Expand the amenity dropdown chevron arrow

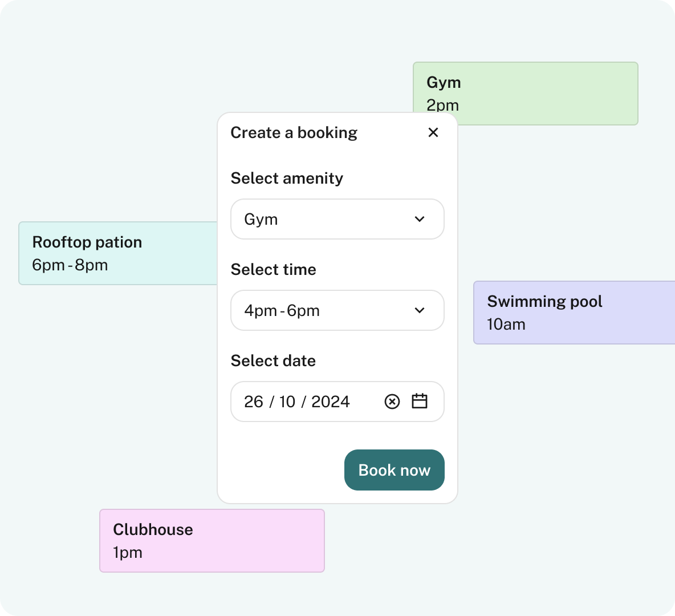tap(420, 219)
